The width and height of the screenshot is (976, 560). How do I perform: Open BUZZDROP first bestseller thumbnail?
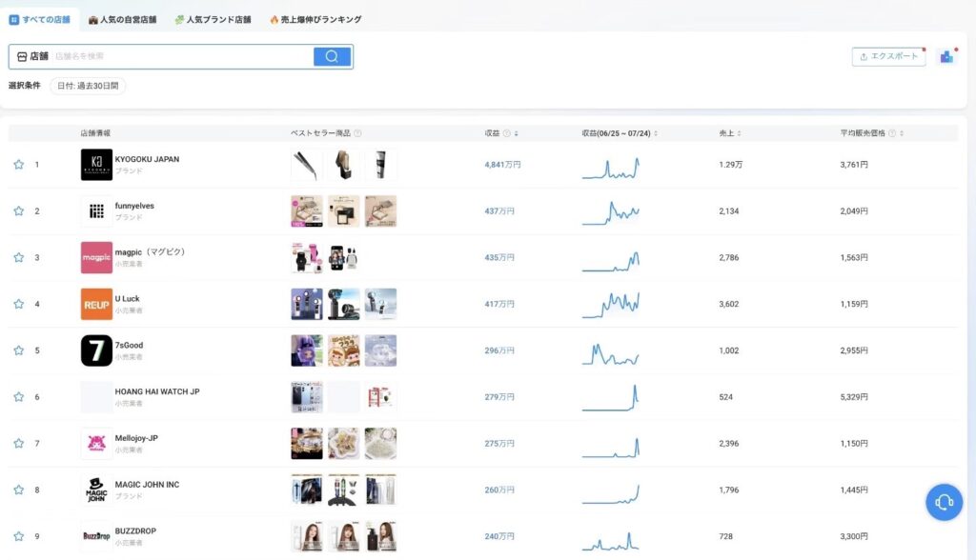[x=307, y=536]
